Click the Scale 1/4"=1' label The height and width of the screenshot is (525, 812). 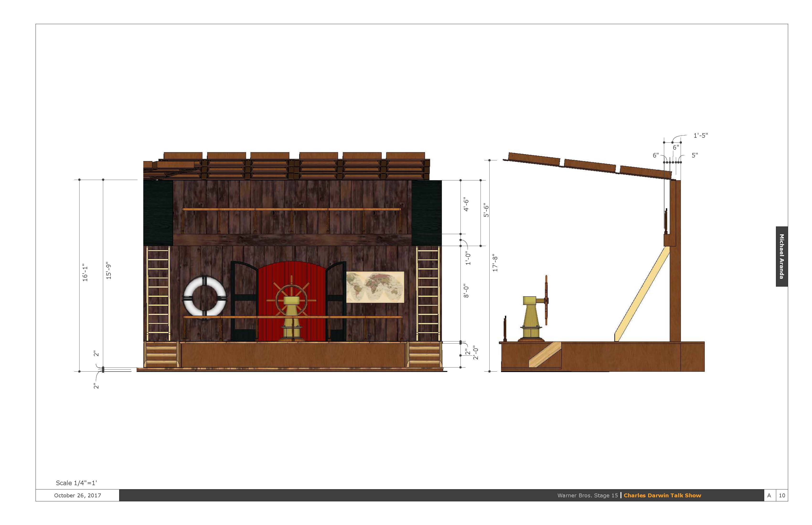coord(76,483)
